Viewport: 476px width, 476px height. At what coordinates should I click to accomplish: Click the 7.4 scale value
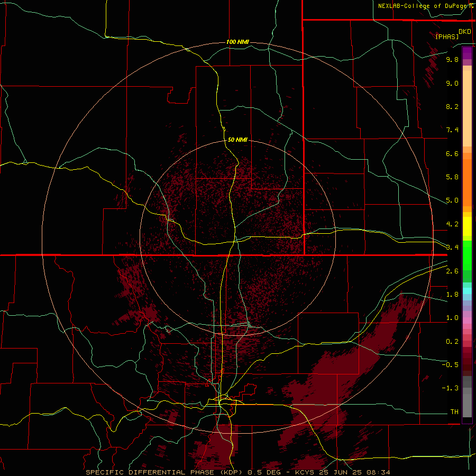[x=452, y=130]
